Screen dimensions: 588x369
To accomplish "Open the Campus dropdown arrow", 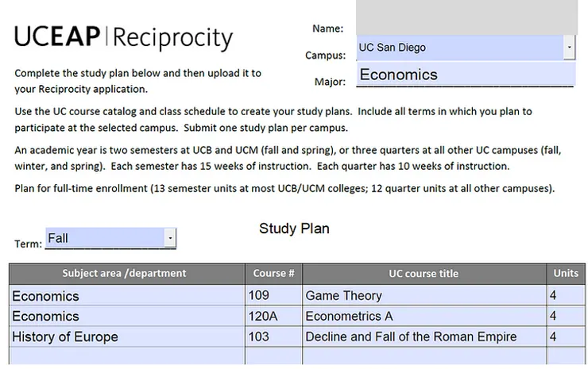I will pyautogui.click(x=570, y=48).
